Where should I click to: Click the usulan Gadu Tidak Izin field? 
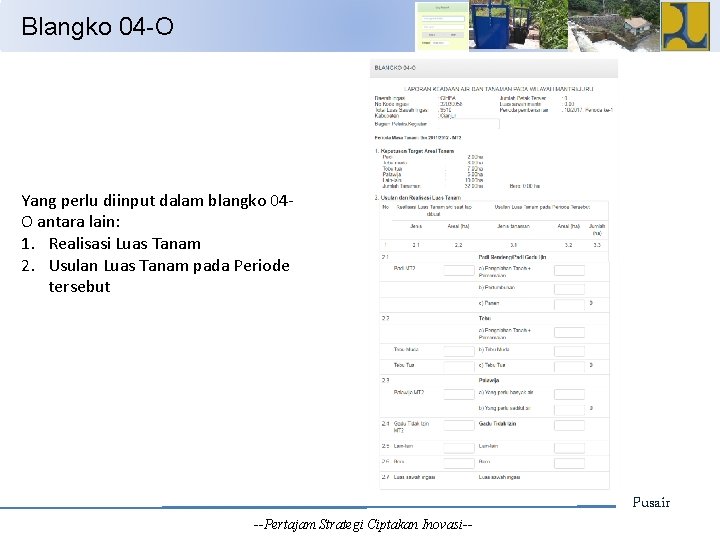tap(569, 425)
